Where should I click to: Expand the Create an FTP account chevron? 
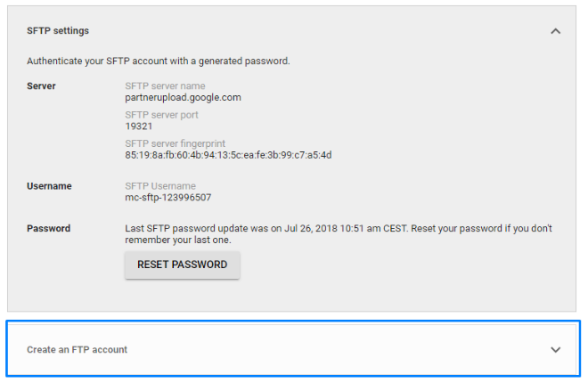pyautogui.click(x=555, y=350)
